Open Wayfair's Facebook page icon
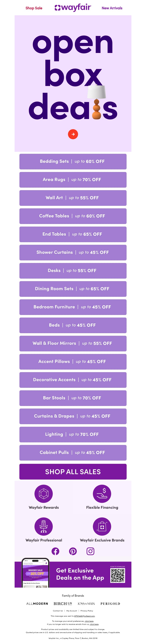This screenshot has width=146, height=644. pos(55,551)
